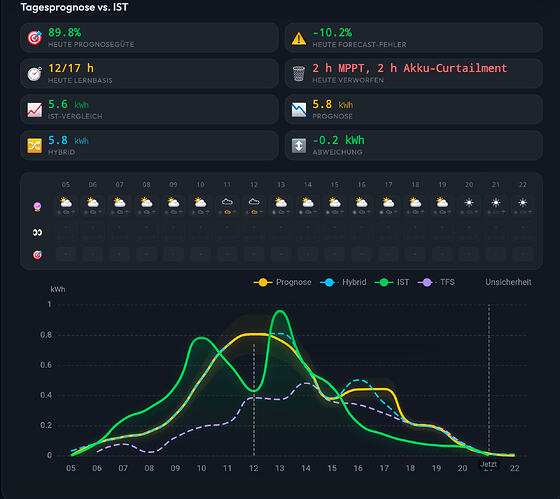Click the 89.8% Prognosegüte value
This screenshot has height=499, width=560.
pyautogui.click(x=65, y=33)
